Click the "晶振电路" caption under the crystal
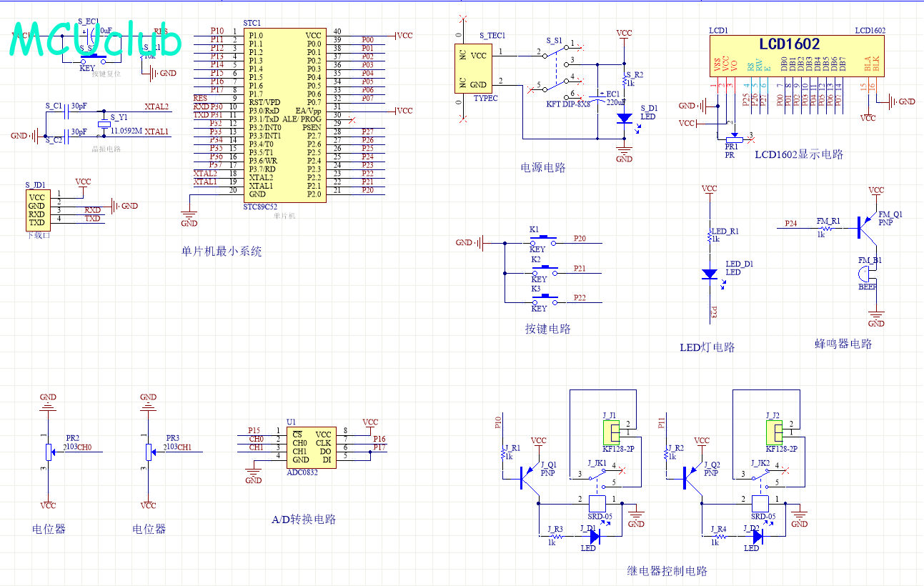924x586 pixels. click(x=106, y=149)
